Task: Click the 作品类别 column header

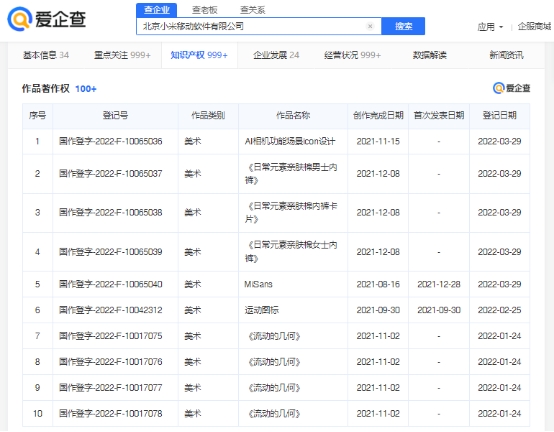Action: (x=208, y=115)
